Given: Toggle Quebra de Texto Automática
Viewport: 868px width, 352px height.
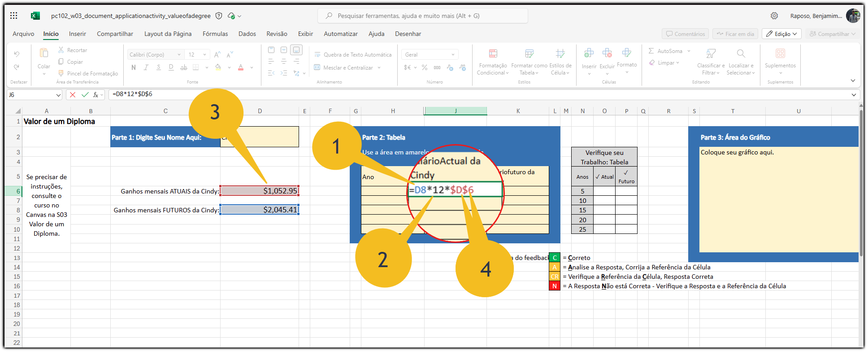Looking at the screenshot, I should coord(353,55).
